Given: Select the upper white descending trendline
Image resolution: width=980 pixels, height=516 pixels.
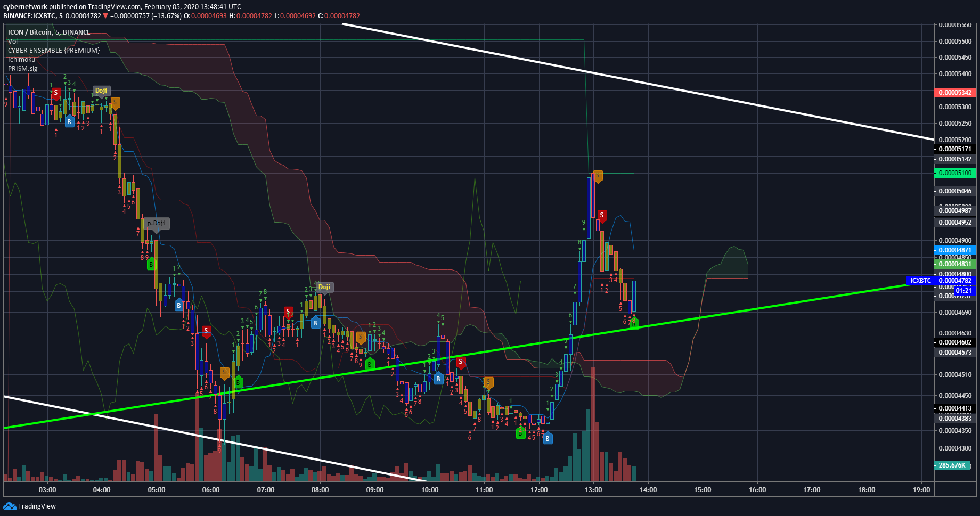Looking at the screenshot, I should (x=638, y=81).
